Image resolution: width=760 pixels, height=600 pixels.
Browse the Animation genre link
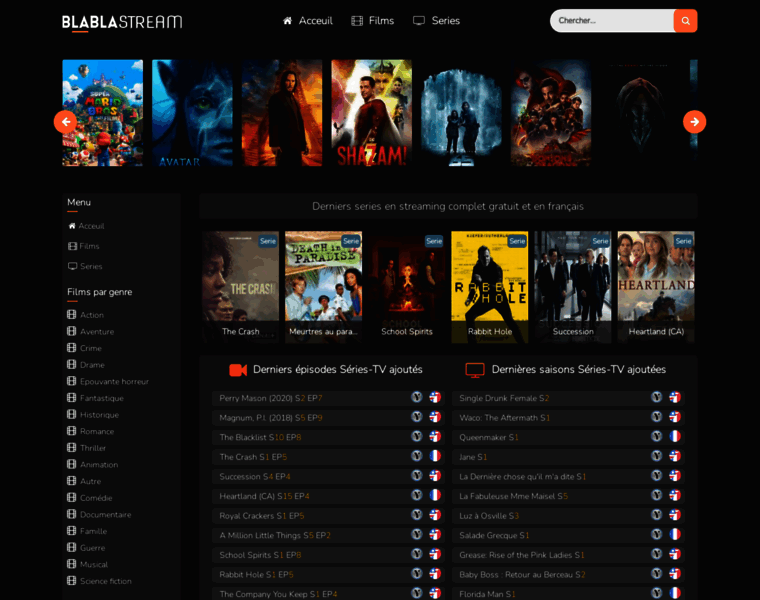pyautogui.click(x=99, y=464)
